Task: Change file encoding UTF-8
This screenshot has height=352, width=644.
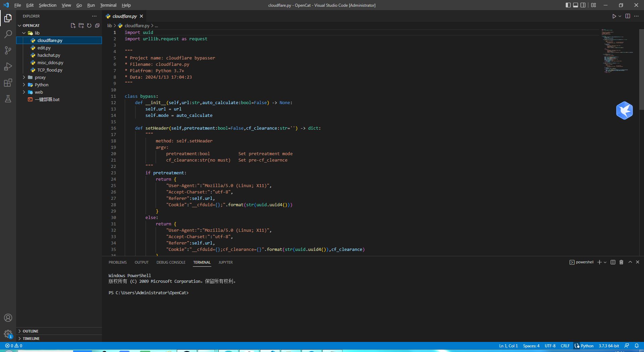Action: click(x=550, y=346)
